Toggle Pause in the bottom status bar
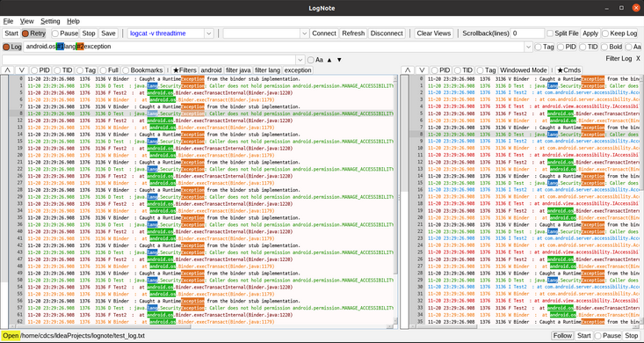This screenshot has width=644, height=343. pos(607,336)
